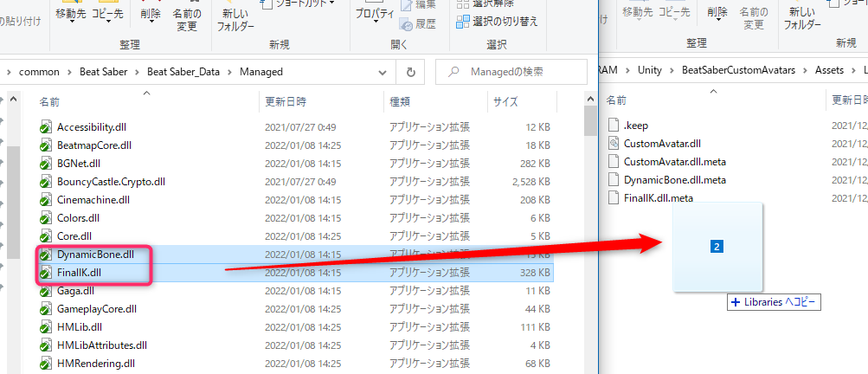The image size is (868, 374).
Task: Click the CustomAvatar.dll.meta file icon
Action: click(x=613, y=161)
